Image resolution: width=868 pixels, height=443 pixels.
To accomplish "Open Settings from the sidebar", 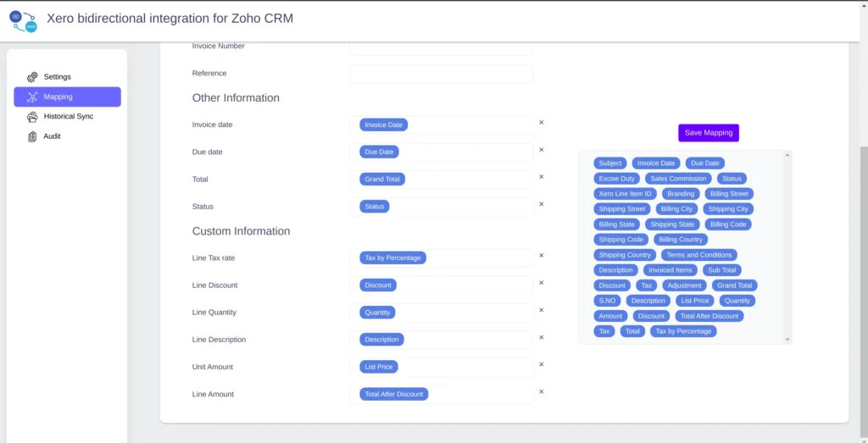I will (x=68, y=77).
